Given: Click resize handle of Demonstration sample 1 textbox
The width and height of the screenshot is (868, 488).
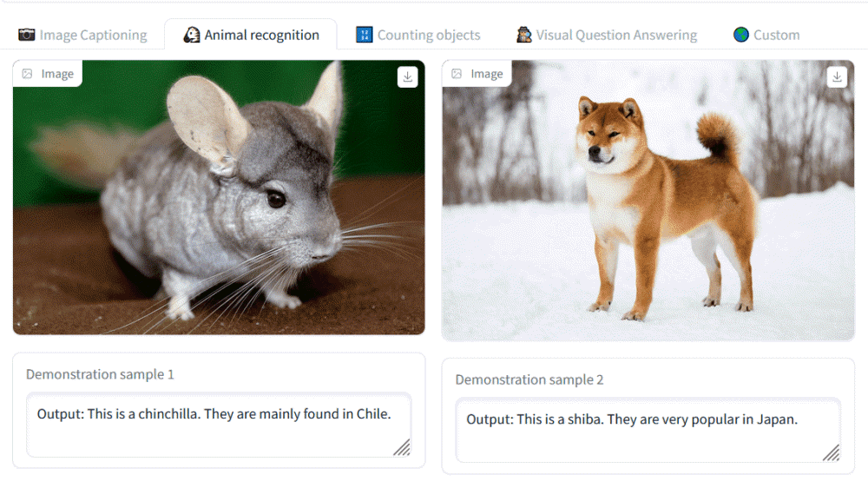Looking at the screenshot, I should coord(402,447).
